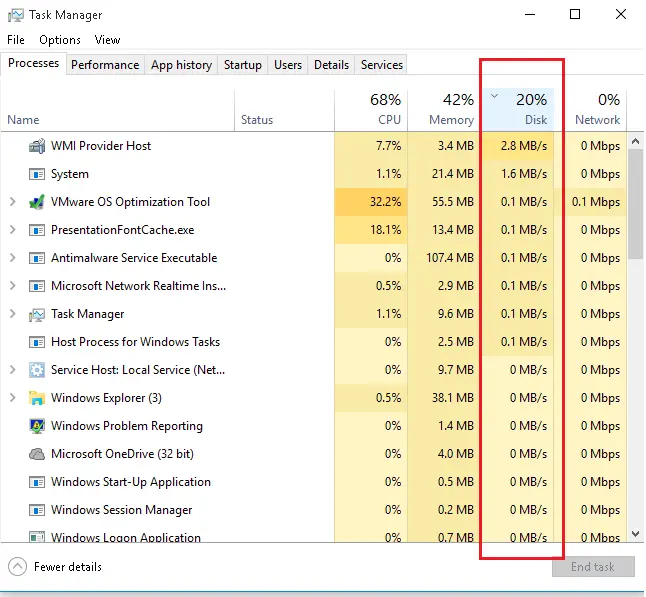The height and width of the screenshot is (597, 646).
Task: Click the WMI Provider Host process icon
Action: pos(37,146)
